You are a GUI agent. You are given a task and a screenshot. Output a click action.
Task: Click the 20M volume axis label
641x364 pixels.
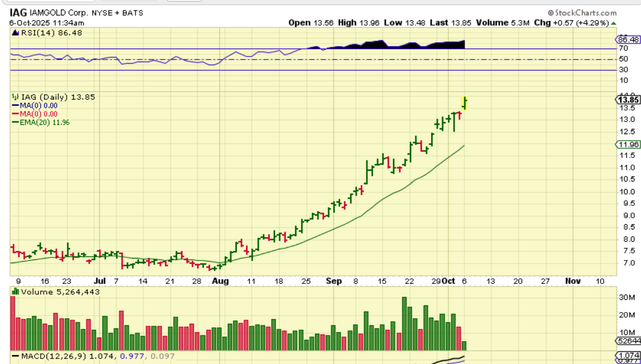click(627, 315)
